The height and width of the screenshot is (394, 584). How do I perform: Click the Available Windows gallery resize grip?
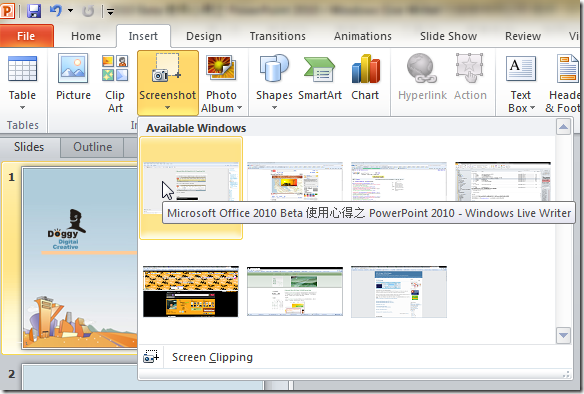567,375
